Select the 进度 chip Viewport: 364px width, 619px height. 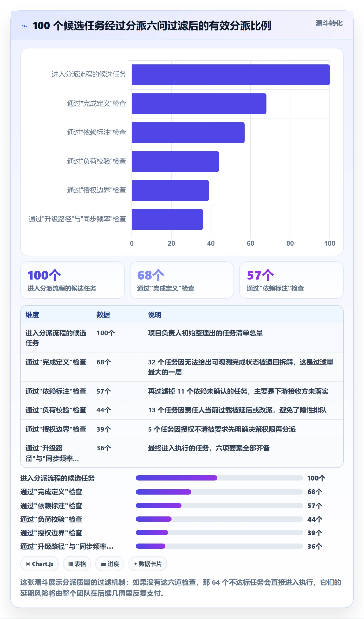point(110,564)
